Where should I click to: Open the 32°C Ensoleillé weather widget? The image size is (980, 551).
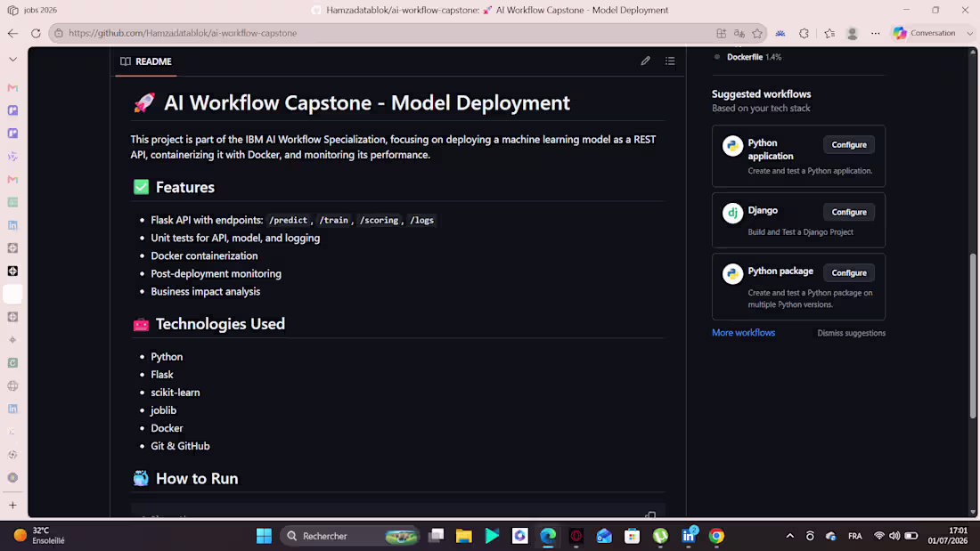pyautogui.click(x=38, y=535)
